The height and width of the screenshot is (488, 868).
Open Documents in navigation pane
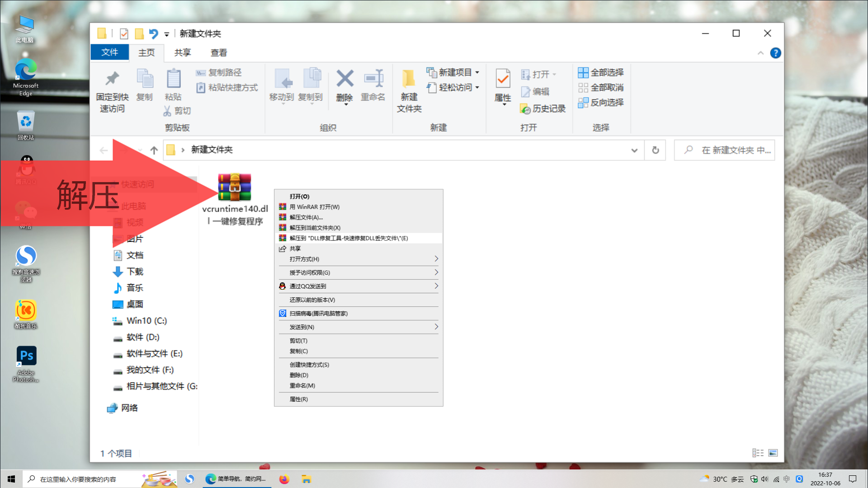pyautogui.click(x=128, y=255)
